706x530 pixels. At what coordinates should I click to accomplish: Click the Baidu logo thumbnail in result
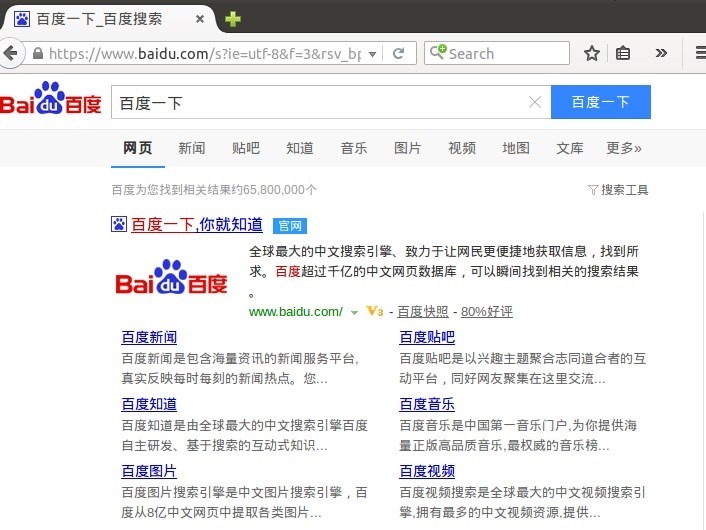tap(172, 277)
